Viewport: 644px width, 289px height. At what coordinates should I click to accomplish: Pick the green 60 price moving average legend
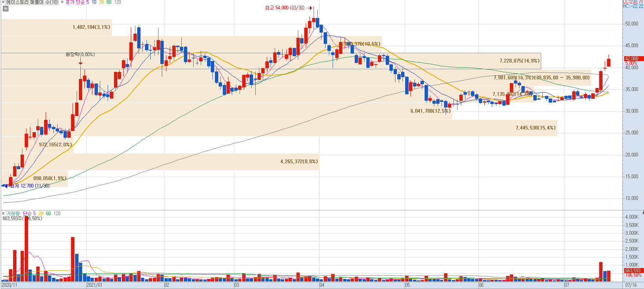pos(109,2)
